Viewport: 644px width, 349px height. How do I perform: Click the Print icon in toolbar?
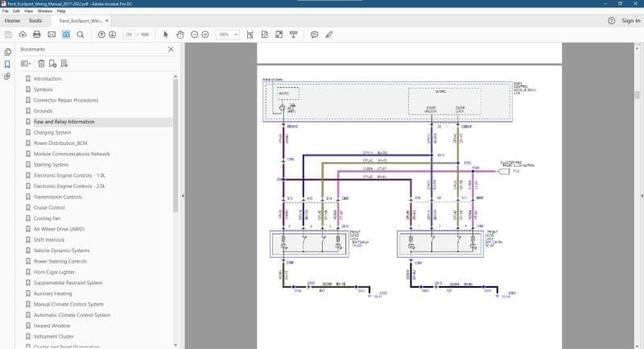pos(37,35)
